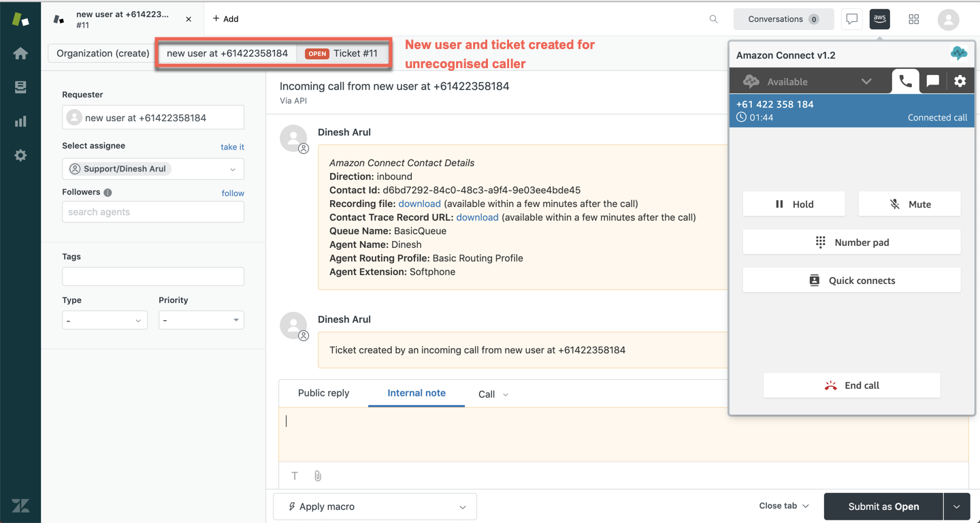Click into the Tags input field
Image resolution: width=980 pixels, height=523 pixels.
coord(153,276)
